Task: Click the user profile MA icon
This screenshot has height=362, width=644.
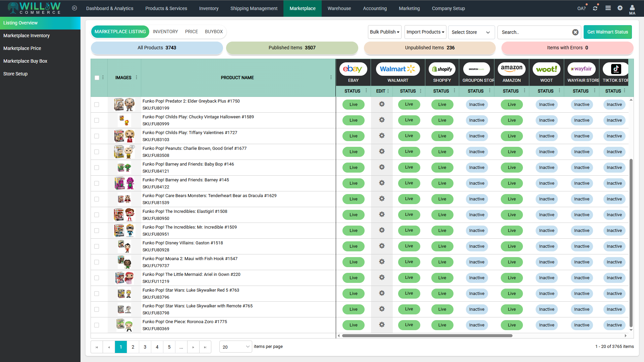Action: click(632, 9)
